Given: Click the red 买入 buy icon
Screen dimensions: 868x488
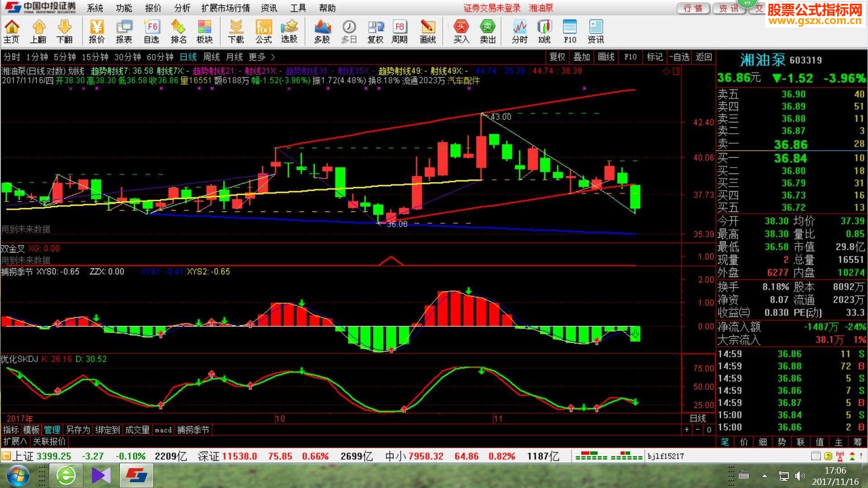Looking at the screenshot, I should 461,32.
